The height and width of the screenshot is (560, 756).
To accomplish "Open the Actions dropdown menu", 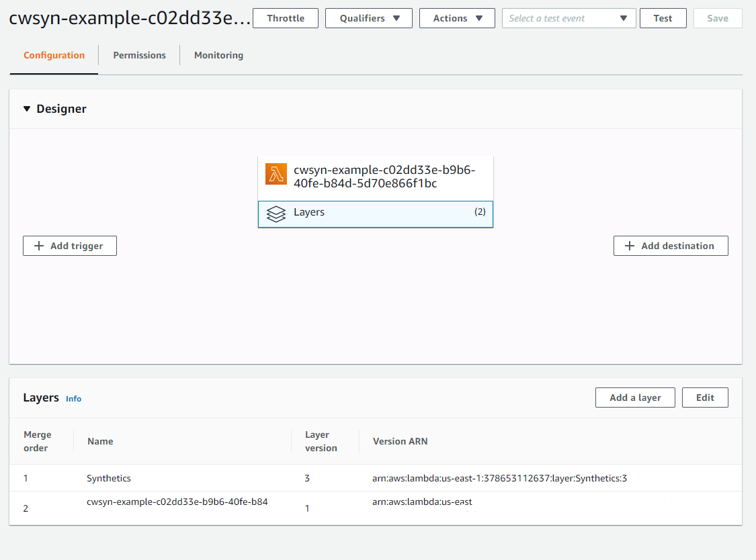I will 457,18.
